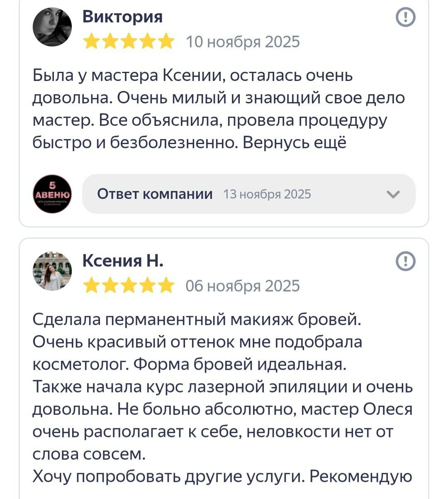View Виктория's profile avatar photo
Image resolution: width=448 pixels, height=499 pixels.
pos(52,27)
